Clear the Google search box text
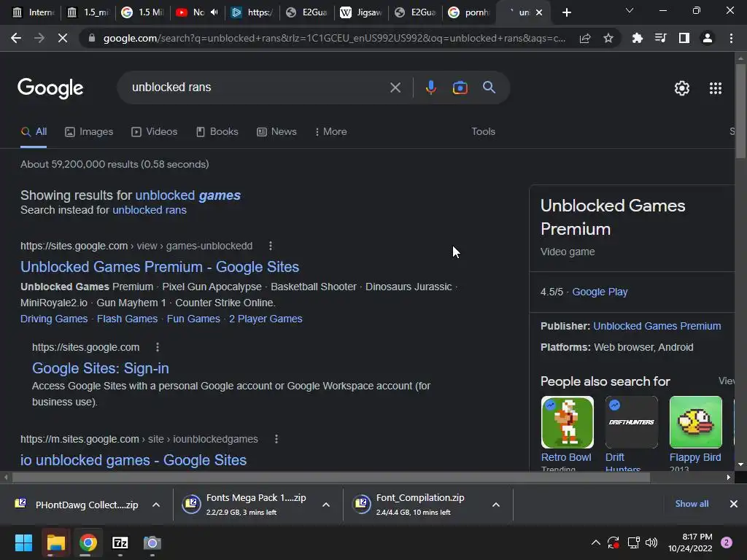Screen dimensions: 747x560 click(x=395, y=87)
